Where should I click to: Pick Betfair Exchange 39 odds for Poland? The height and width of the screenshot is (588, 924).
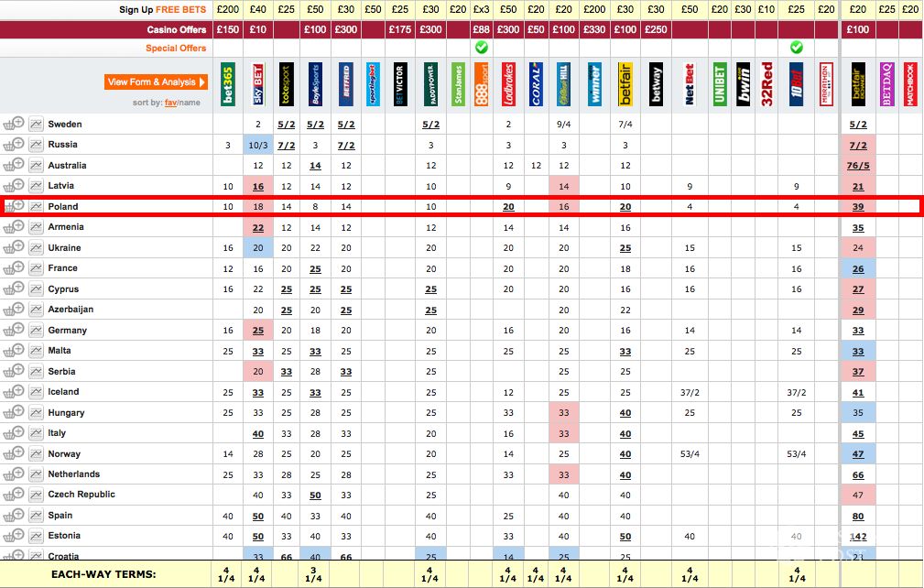(858, 207)
